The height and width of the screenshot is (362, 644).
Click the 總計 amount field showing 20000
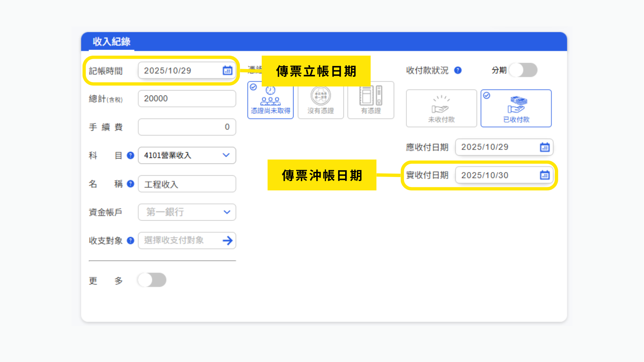pyautogui.click(x=186, y=99)
